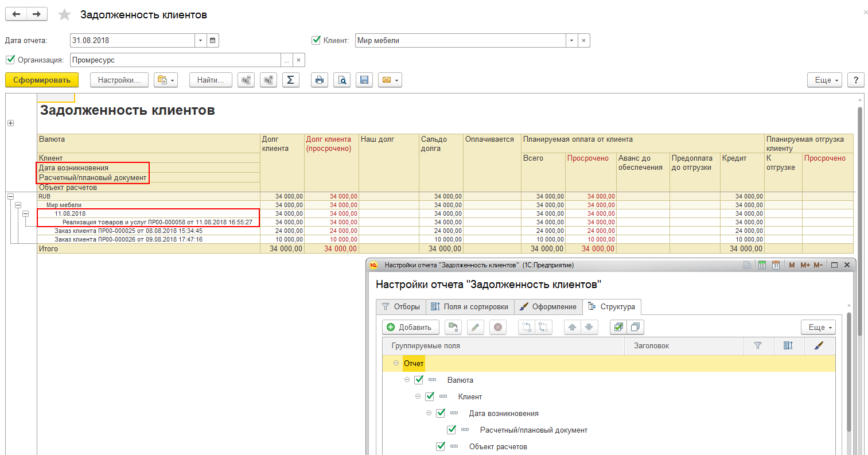Click the sigma sum icon
The width and height of the screenshot is (868, 455).
pos(290,80)
